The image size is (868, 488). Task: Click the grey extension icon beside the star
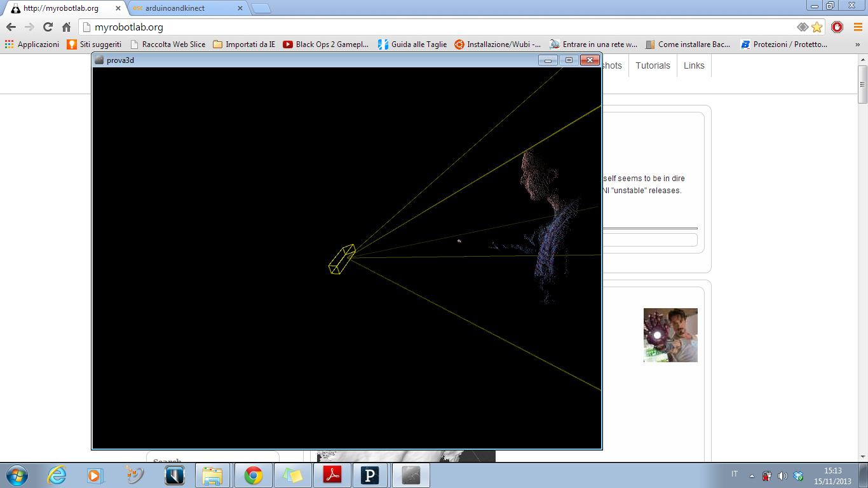803,27
